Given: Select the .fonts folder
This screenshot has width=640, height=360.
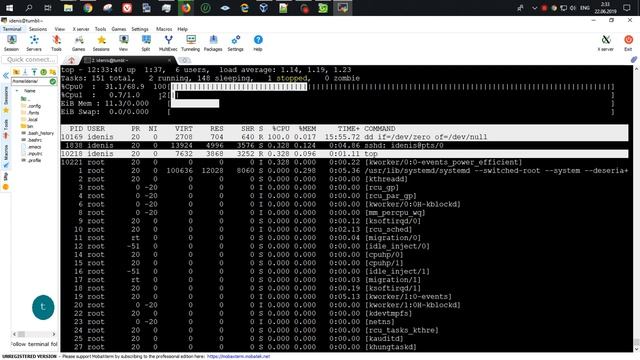Looking at the screenshot, I should 30,113.
